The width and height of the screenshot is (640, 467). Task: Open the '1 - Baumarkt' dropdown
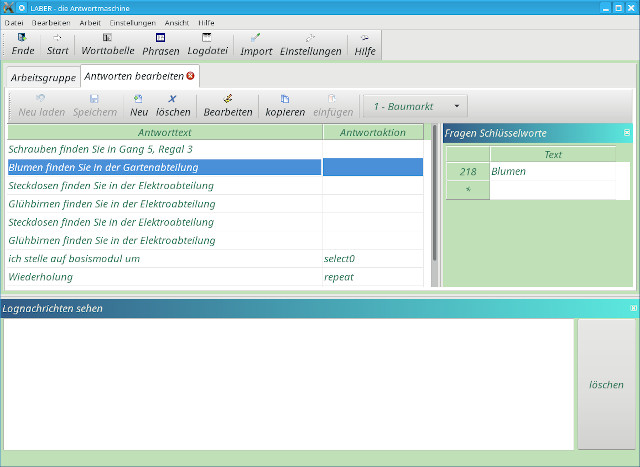[416, 106]
